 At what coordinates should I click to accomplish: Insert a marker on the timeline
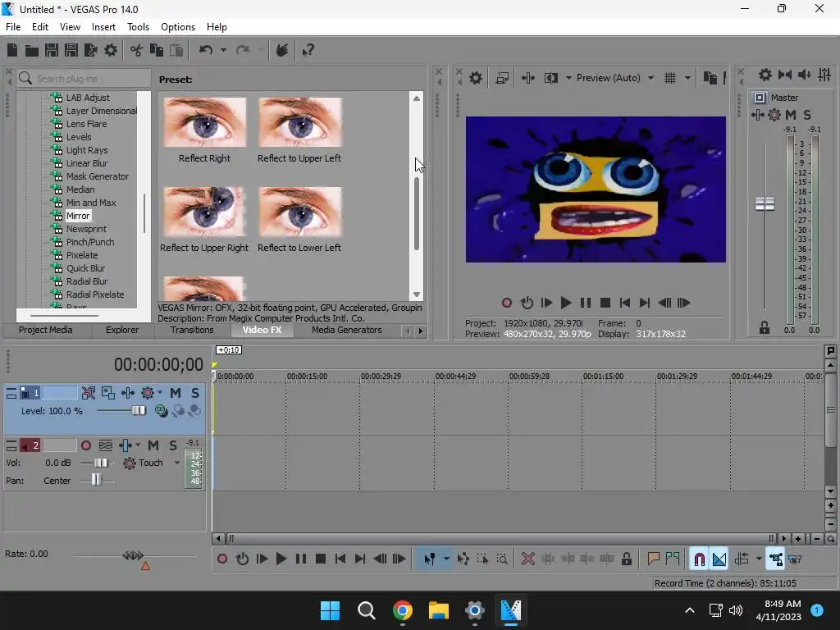point(653,559)
